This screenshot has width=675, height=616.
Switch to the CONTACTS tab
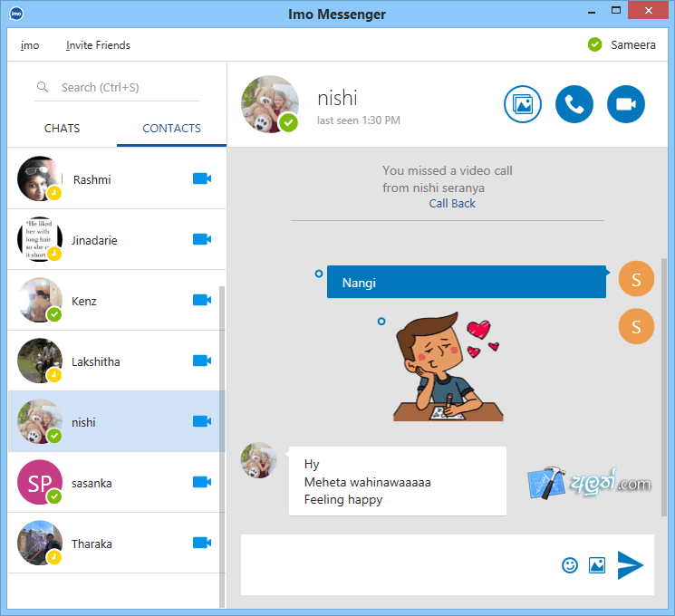(x=171, y=129)
